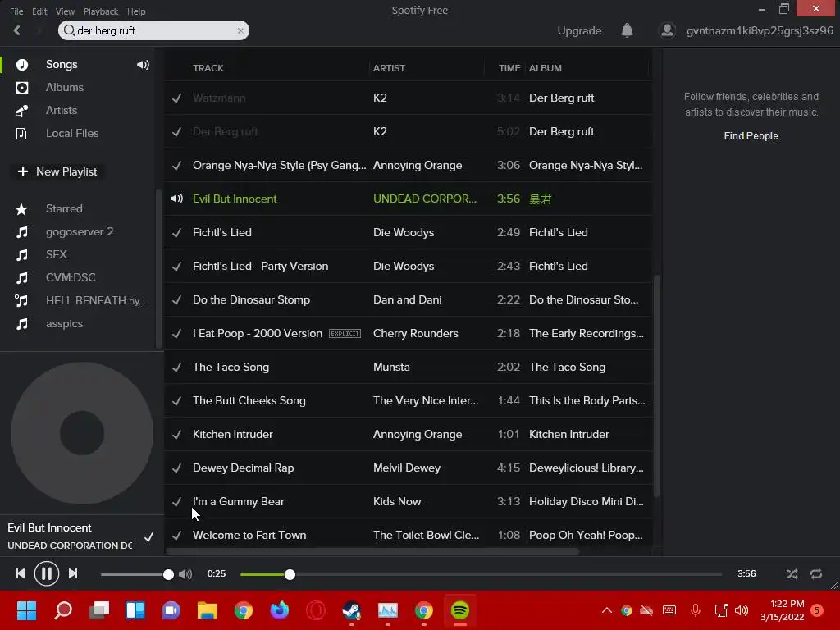
Task: Toggle saved checkmark for Watzmann
Action: point(176,98)
